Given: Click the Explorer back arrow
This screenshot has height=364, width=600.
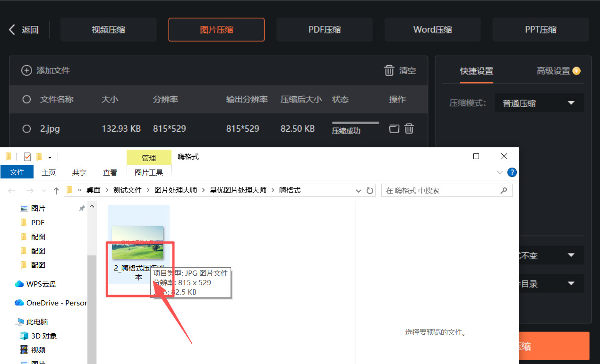Looking at the screenshot, I should pyautogui.click(x=12, y=191).
